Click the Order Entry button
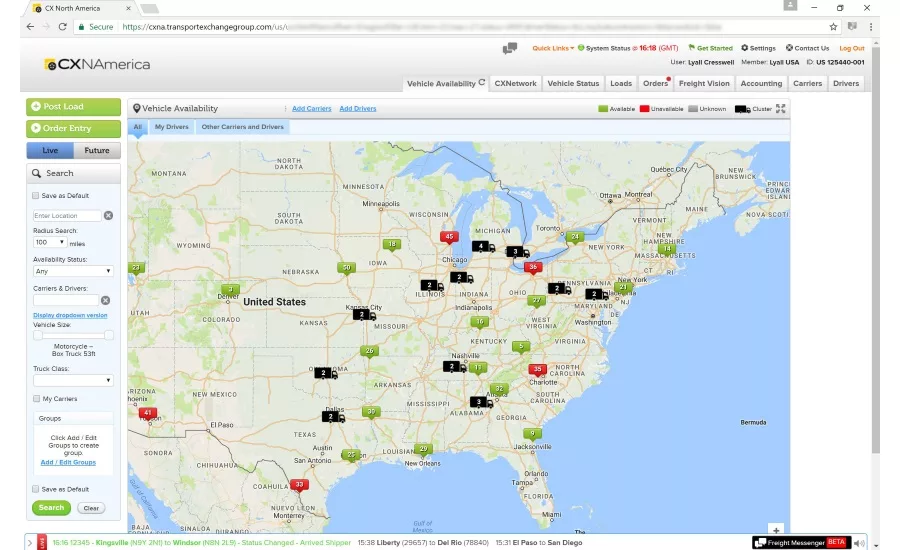 73,129
